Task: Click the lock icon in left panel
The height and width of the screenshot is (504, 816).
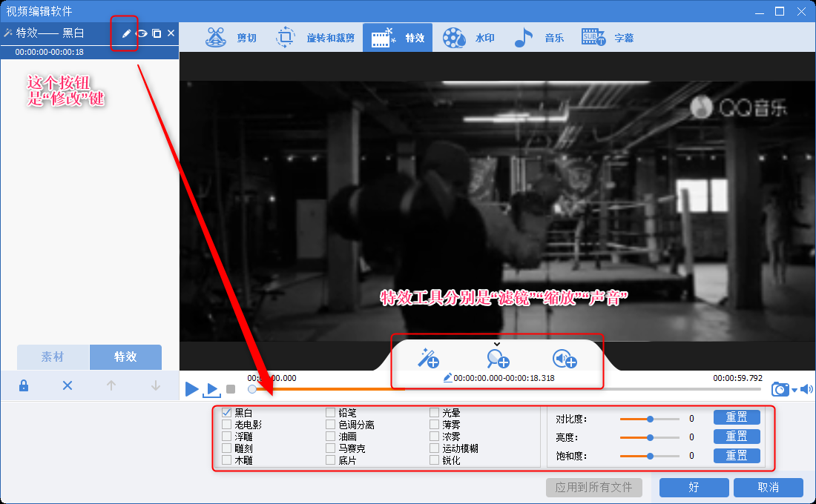Action: [24, 385]
